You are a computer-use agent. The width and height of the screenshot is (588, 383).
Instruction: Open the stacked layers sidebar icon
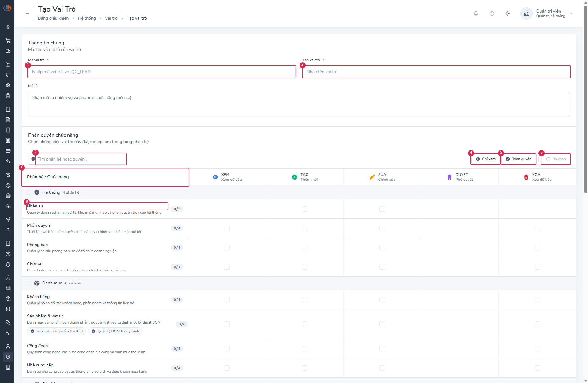(x=8, y=309)
